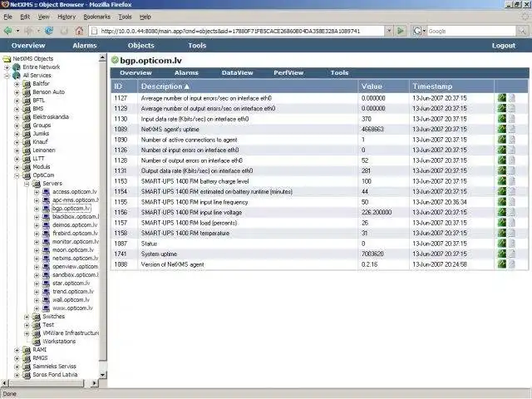Viewport: 532px width, 399px height.
Task: Click Firefox reload button
Action: point(49,31)
